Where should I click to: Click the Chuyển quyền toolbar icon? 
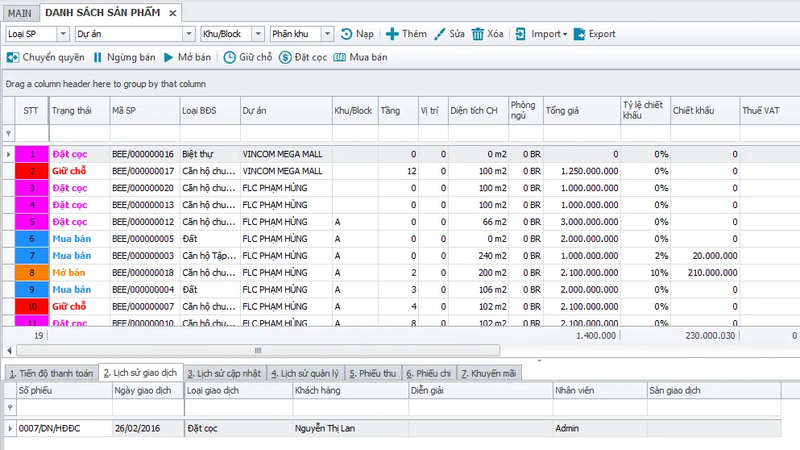point(13,57)
